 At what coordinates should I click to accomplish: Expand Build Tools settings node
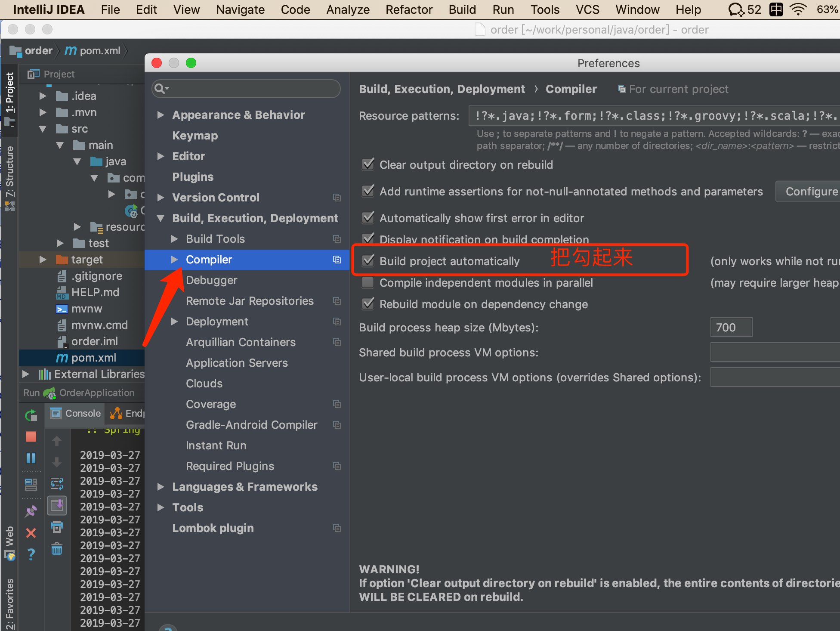[174, 239]
